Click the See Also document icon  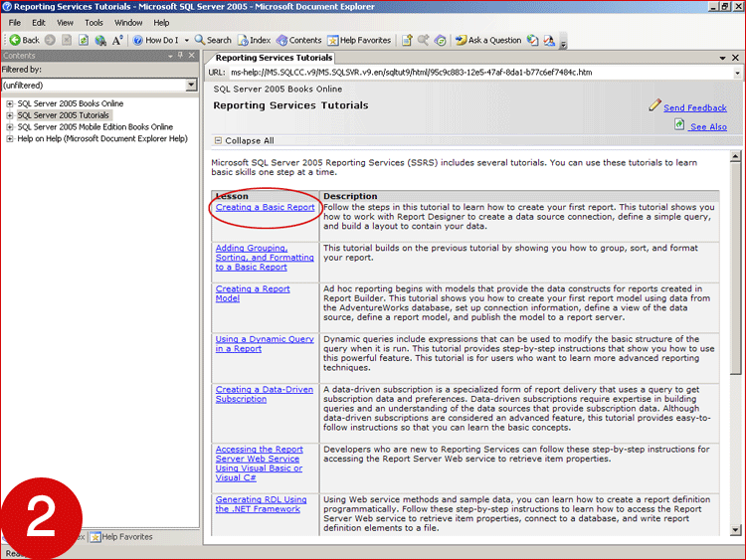[679, 124]
